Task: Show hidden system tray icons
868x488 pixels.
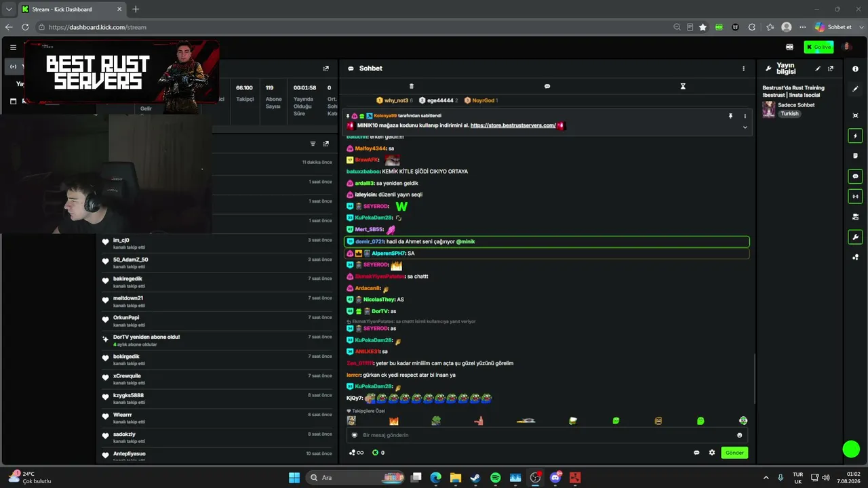Action: (x=766, y=478)
